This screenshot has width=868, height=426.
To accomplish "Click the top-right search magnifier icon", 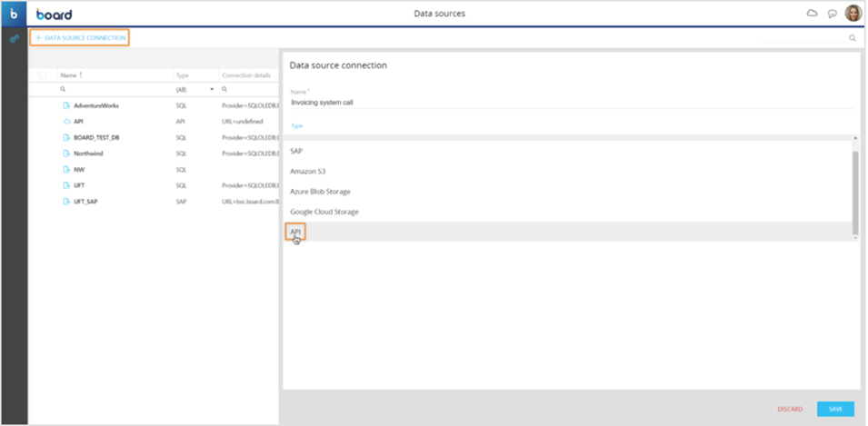I will 852,38.
